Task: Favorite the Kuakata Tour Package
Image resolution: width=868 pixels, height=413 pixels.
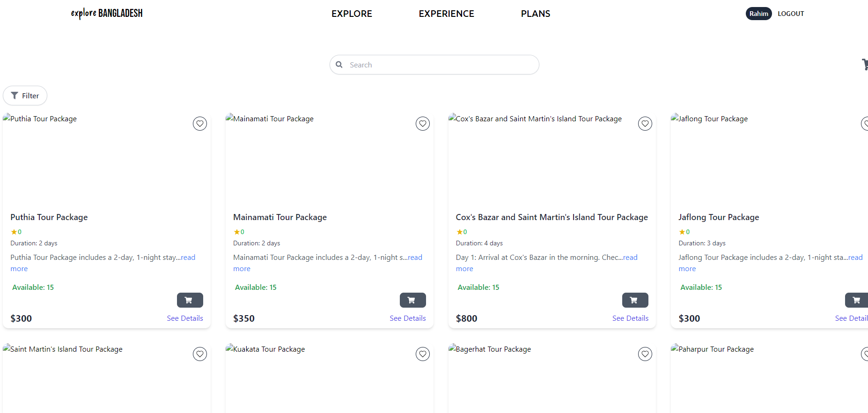Action: (422, 354)
